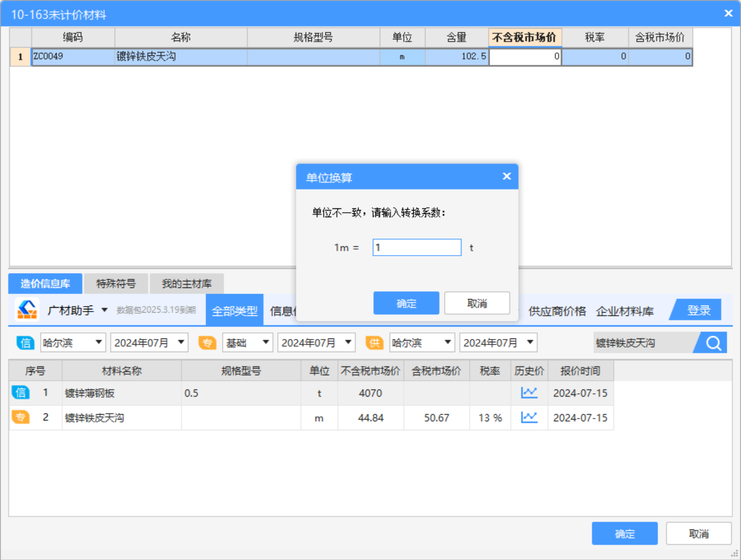Click the 数据包2025.3.19到期 notice
Image resolution: width=741 pixels, height=560 pixels.
pyautogui.click(x=156, y=310)
